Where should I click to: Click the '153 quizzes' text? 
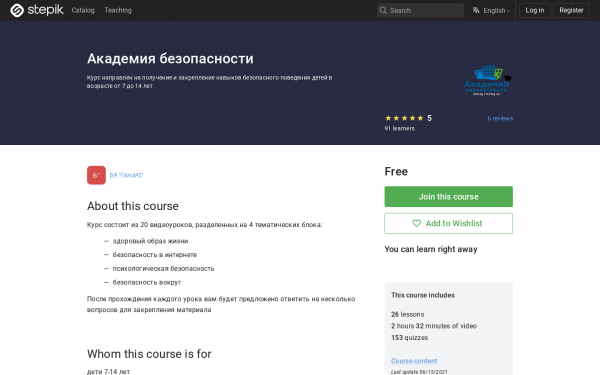coord(409,338)
